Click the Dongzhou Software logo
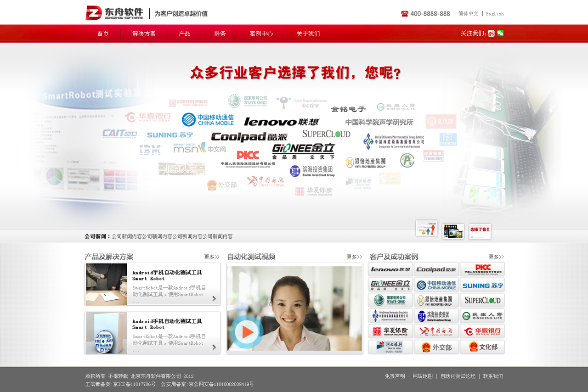Screen dimensions: 588x392 tap(114, 13)
